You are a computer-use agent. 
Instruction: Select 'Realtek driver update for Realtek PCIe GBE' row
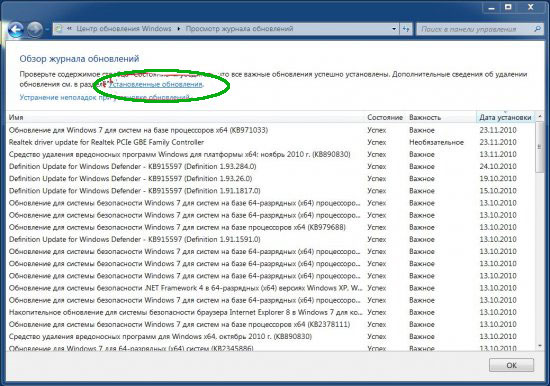coord(271,142)
